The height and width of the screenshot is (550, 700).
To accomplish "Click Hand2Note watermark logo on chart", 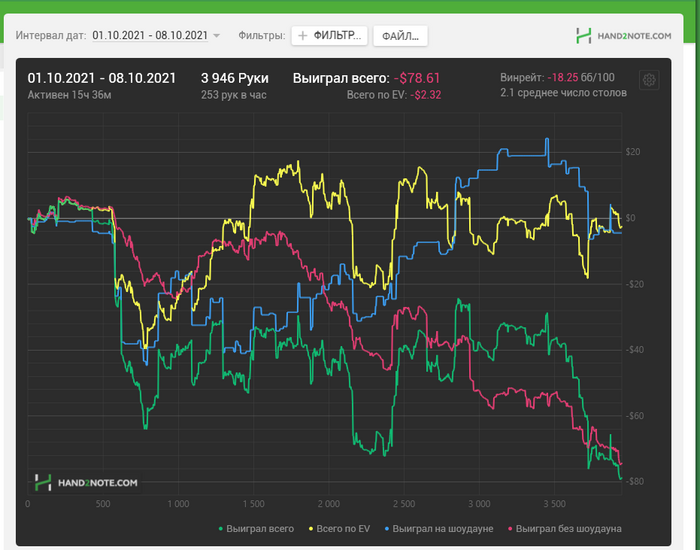I will pyautogui.click(x=86, y=482).
